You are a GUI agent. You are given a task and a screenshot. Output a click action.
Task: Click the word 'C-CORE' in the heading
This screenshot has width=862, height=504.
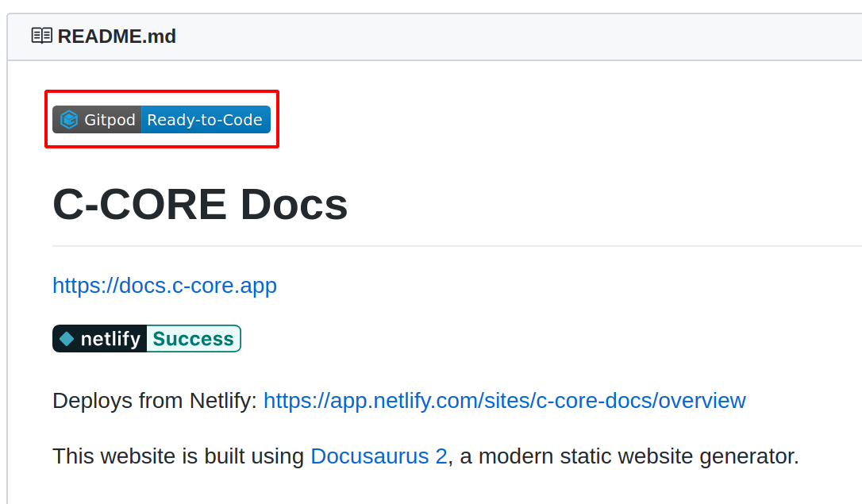140,205
